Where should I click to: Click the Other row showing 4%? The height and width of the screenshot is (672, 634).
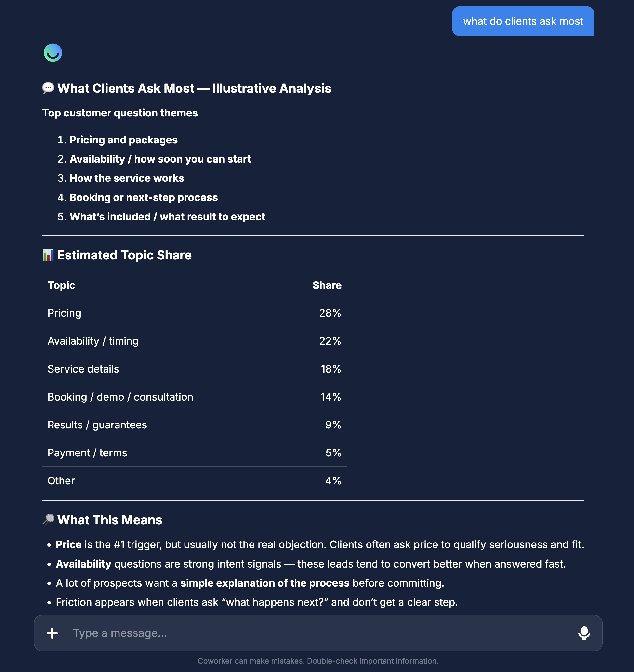tap(194, 481)
